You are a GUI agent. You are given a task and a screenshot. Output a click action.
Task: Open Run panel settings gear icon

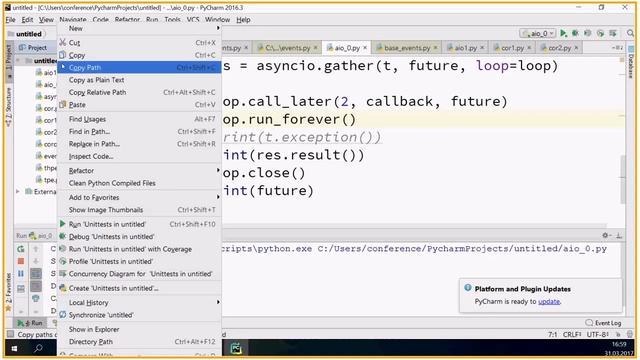[x=606, y=235]
